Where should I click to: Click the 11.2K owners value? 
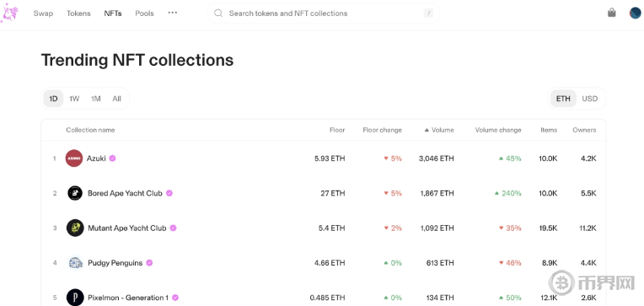tap(587, 228)
